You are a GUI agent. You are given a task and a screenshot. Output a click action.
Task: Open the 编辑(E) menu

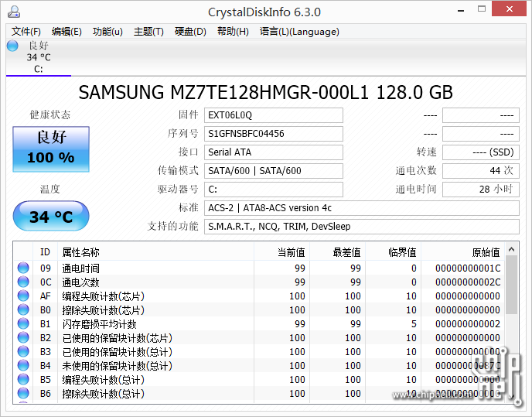click(x=66, y=32)
